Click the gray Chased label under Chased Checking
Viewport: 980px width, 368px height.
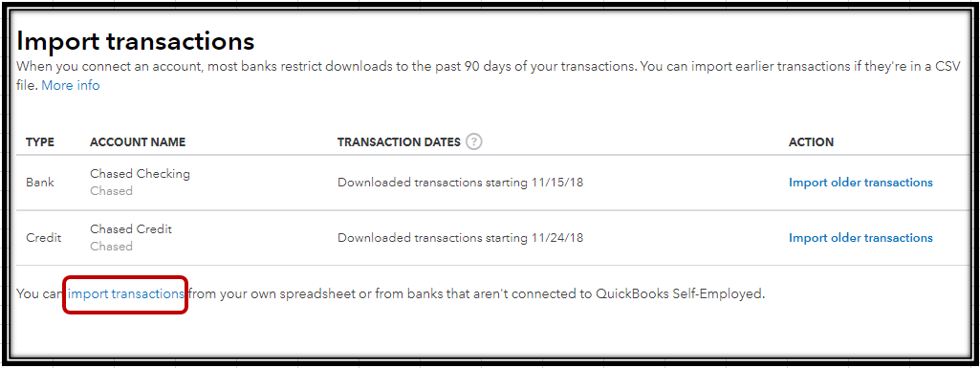[x=111, y=191]
